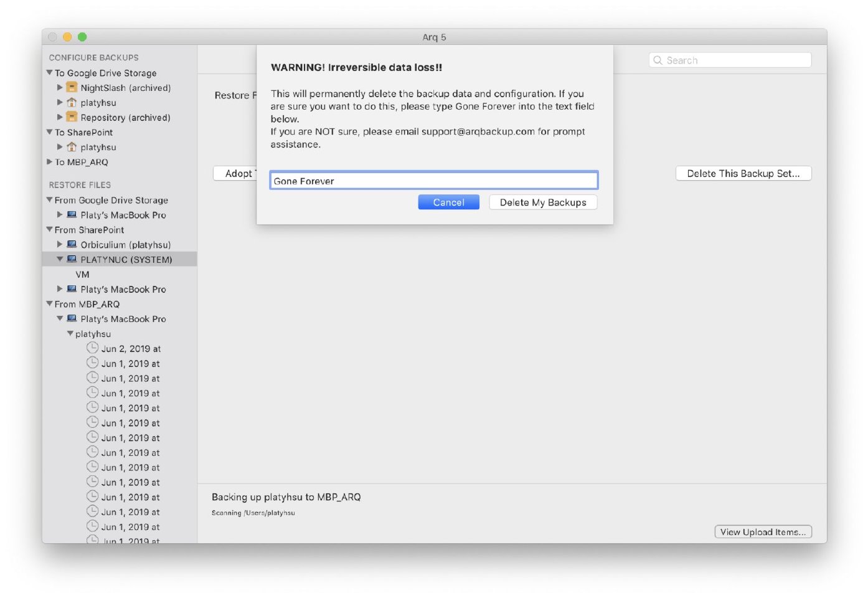Click the PLATYNUC (SYSTEM) computer icon
Viewport: 868px width, 598px height.
(x=72, y=260)
